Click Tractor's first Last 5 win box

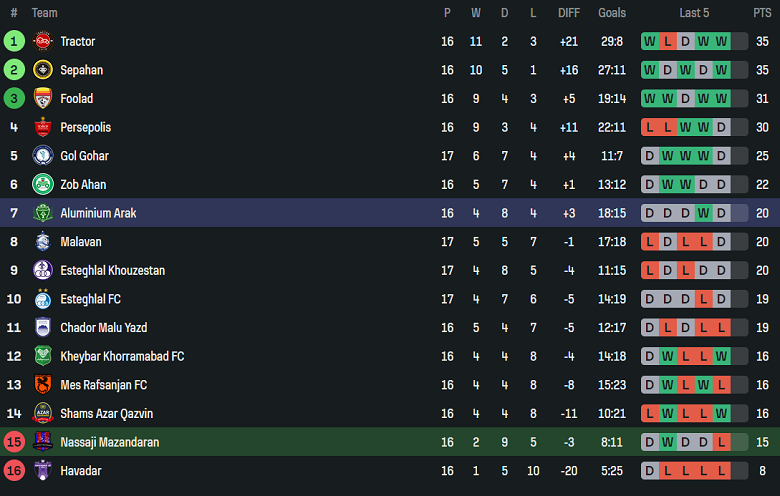[650, 41]
